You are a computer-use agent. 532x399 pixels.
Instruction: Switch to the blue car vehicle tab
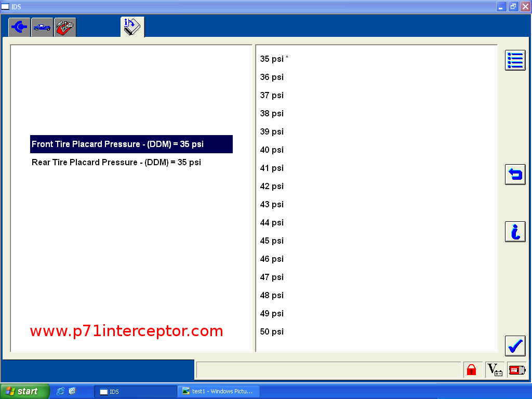point(42,28)
